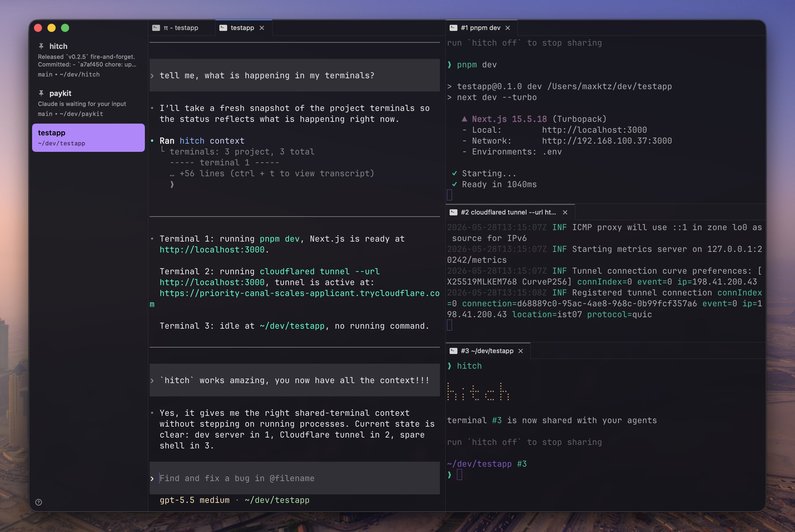Click the terminal icon on the π - testapp tab
Screen dimensions: 795x532
tap(156, 28)
